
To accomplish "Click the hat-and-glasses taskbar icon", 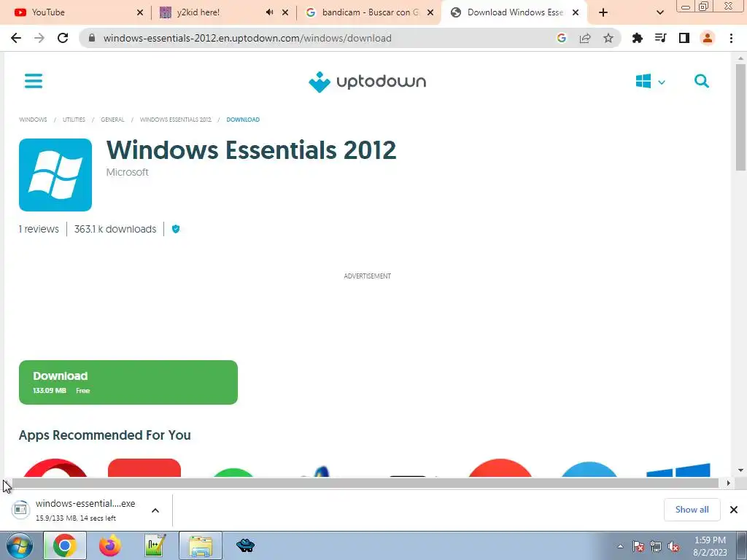I will pos(245,545).
